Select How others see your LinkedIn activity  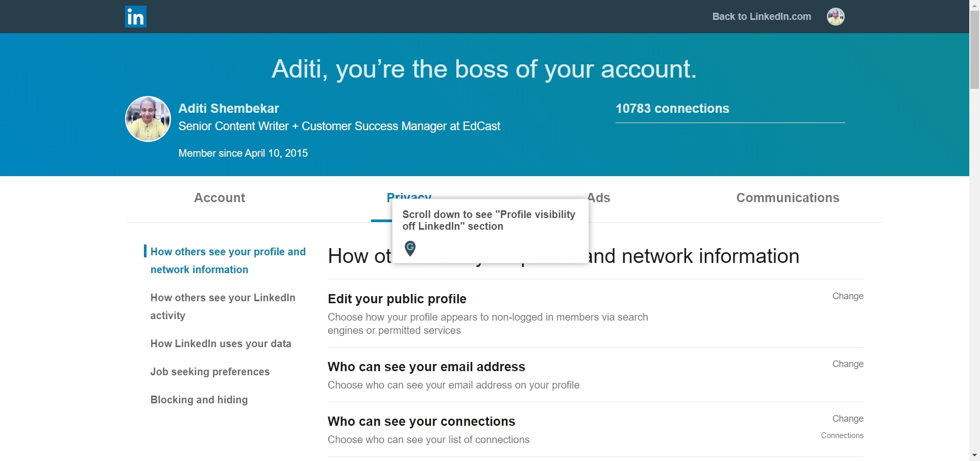pyautogui.click(x=223, y=306)
